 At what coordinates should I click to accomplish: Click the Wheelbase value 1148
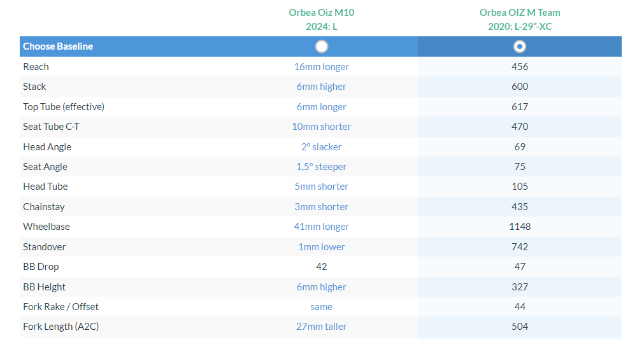point(520,227)
